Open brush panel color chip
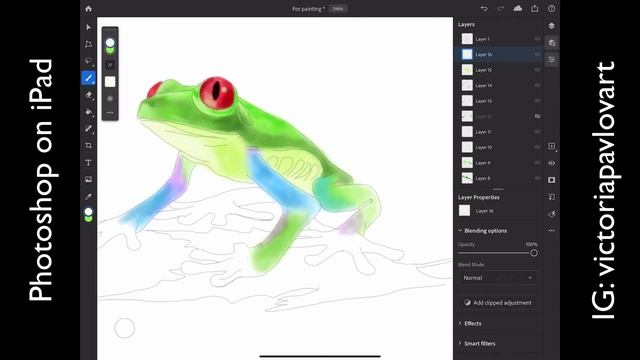Screen dimensions: 640x360 (110, 46)
